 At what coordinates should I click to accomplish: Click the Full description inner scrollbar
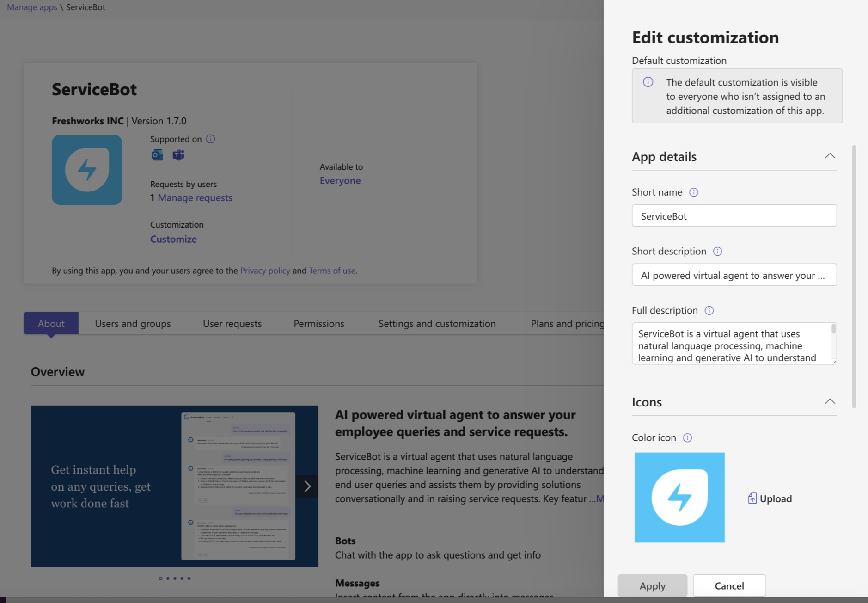tap(833, 329)
